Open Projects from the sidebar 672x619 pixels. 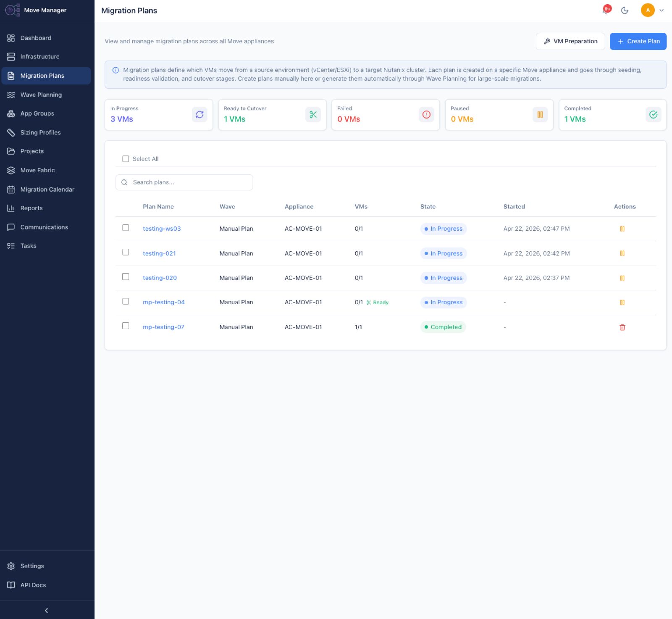tap(46, 151)
